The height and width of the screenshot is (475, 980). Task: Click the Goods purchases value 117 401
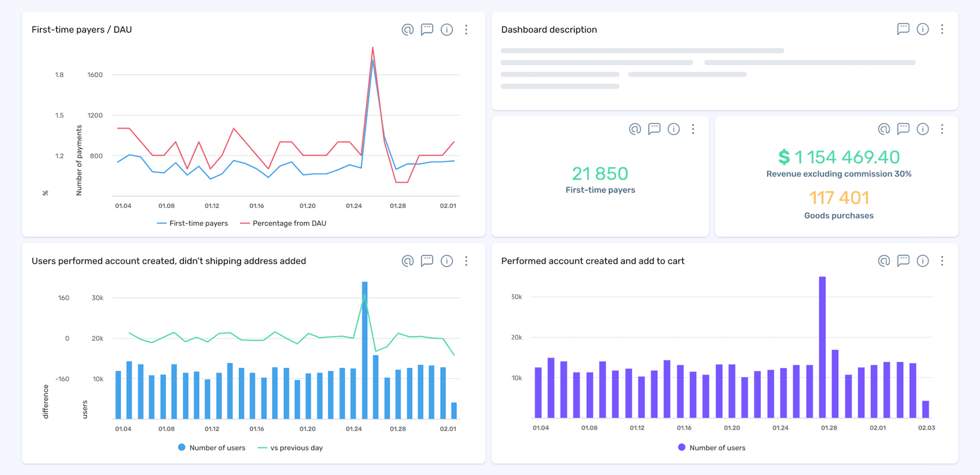pos(839,197)
